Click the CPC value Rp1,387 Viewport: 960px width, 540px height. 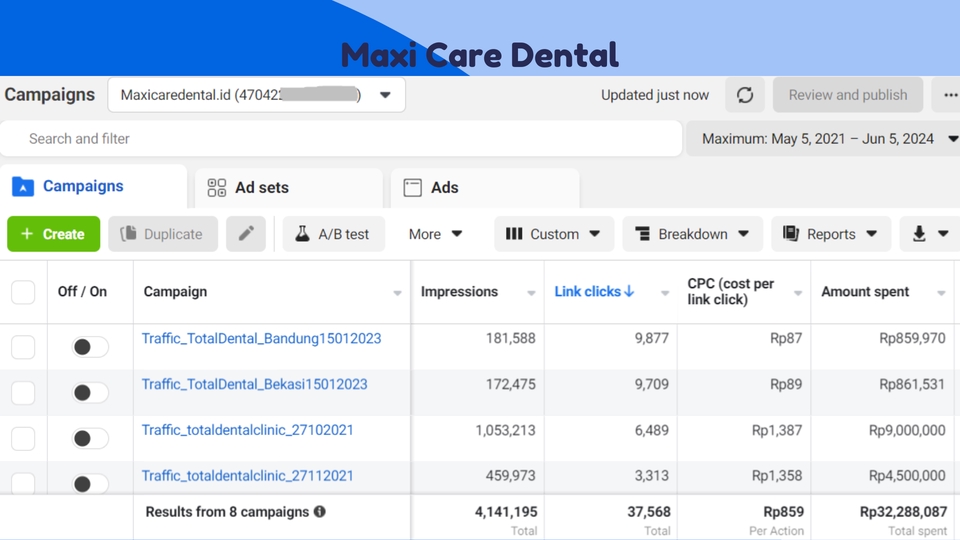(776, 430)
